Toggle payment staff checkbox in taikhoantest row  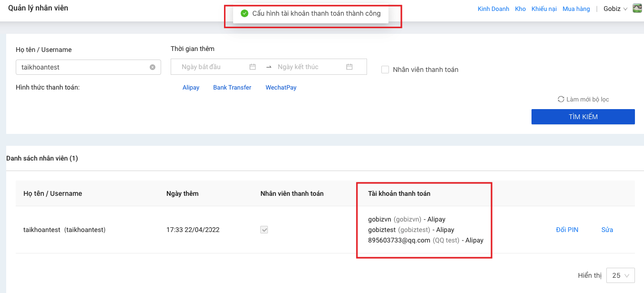click(x=264, y=230)
